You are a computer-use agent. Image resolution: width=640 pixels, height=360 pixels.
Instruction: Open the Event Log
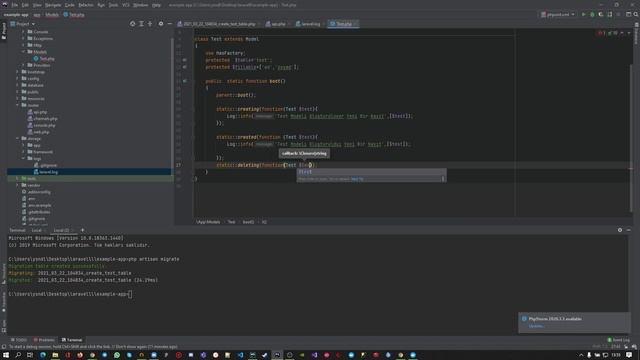619,340
